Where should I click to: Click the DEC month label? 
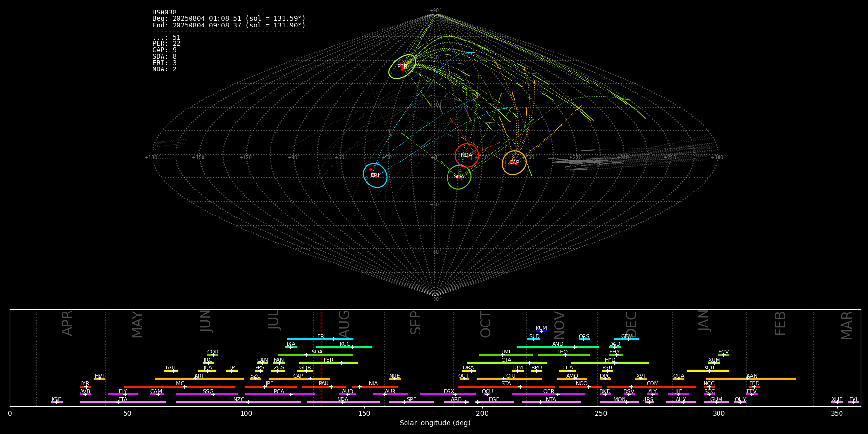coord(631,324)
